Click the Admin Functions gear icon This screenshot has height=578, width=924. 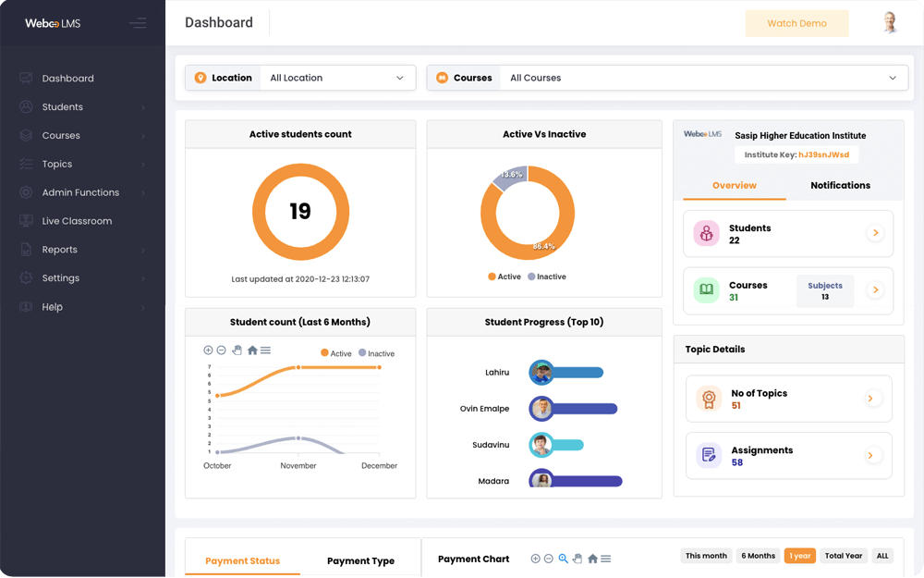point(26,192)
